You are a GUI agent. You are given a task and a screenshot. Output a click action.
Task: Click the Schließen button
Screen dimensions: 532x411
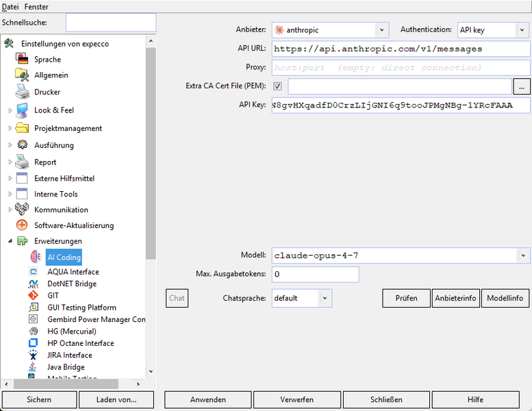coord(386,399)
